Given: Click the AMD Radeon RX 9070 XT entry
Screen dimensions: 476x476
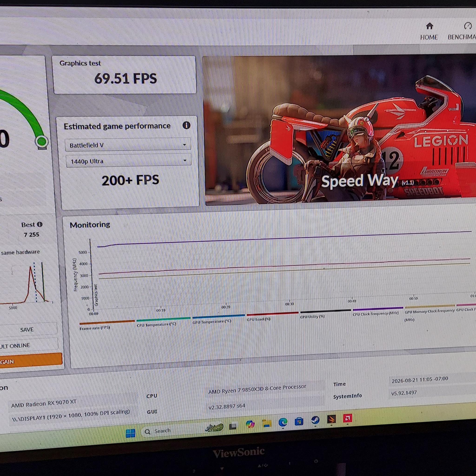Looking at the screenshot, I should tap(44, 403).
